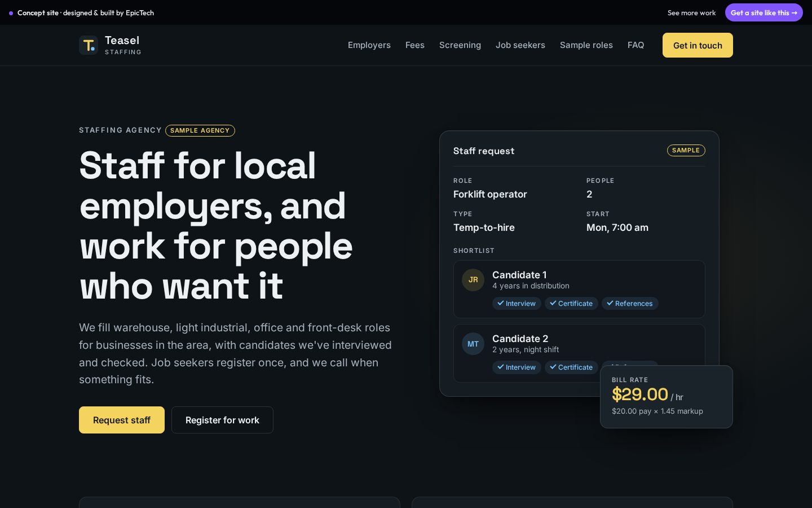Open the FAQ nav link
The width and height of the screenshot is (812, 508).
636,45
